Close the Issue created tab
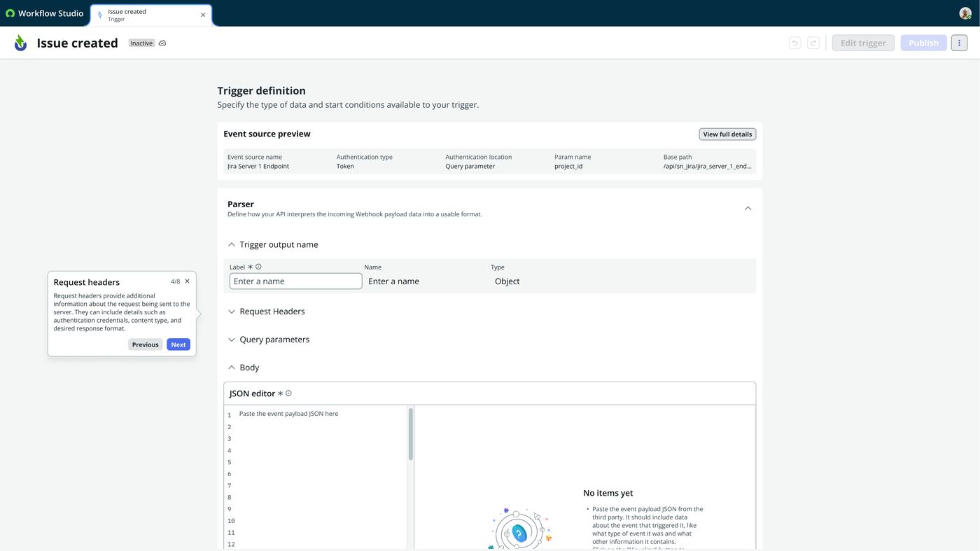 (x=203, y=15)
